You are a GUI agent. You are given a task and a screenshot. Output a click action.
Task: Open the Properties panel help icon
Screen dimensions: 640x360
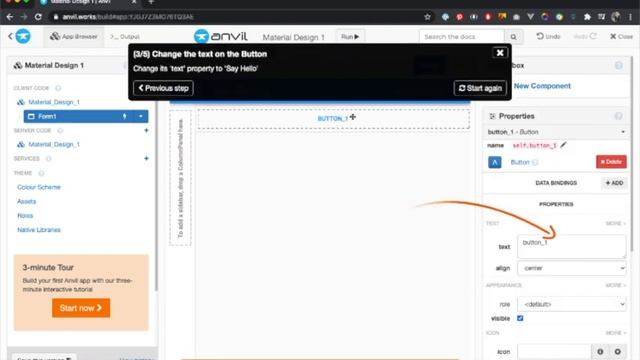(x=618, y=116)
